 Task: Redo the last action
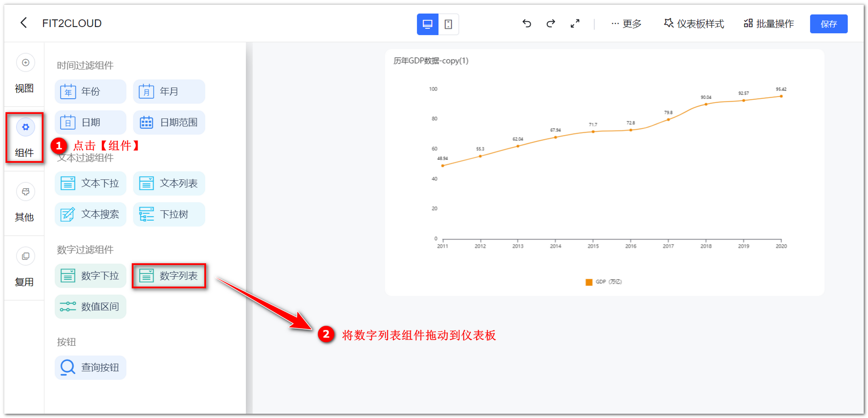pyautogui.click(x=551, y=23)
